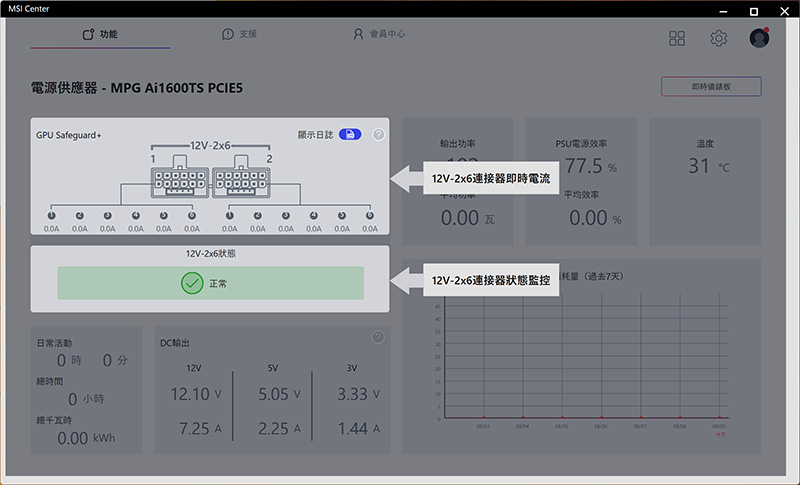The width and height of the screenshot is (800, 485).
Task: Click the 31 °C temperature value
Action: [709, 166]
